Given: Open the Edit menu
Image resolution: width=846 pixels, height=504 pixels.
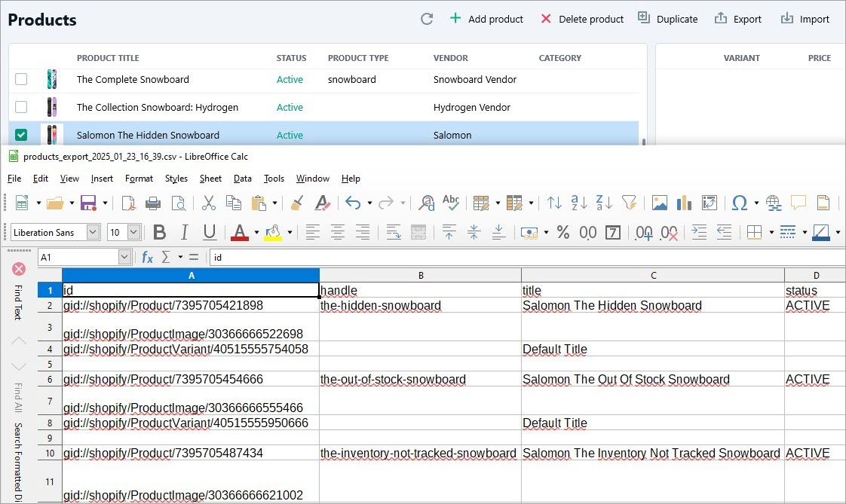Looking at the screenshot, I should click(x=41, y=179).
